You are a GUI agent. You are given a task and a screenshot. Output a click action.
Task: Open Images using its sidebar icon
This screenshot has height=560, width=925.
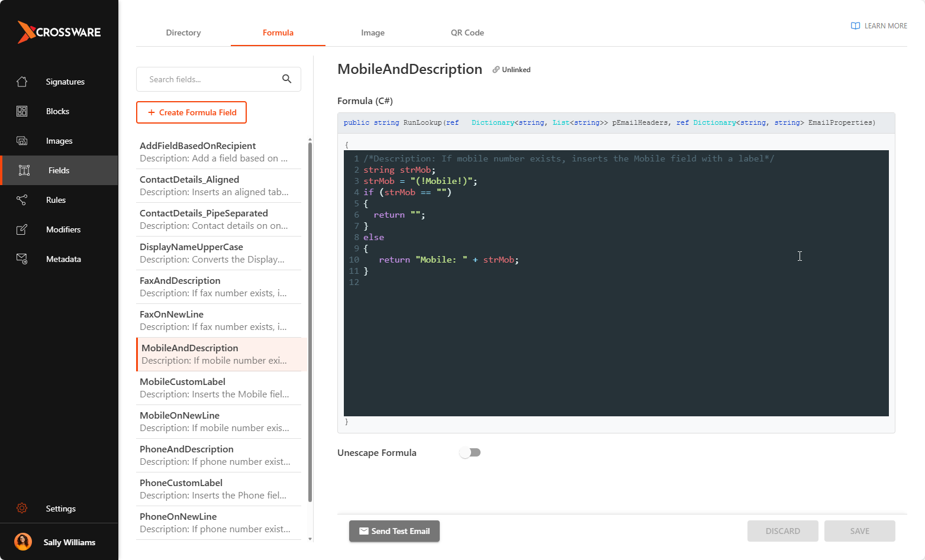click(22, 141)
